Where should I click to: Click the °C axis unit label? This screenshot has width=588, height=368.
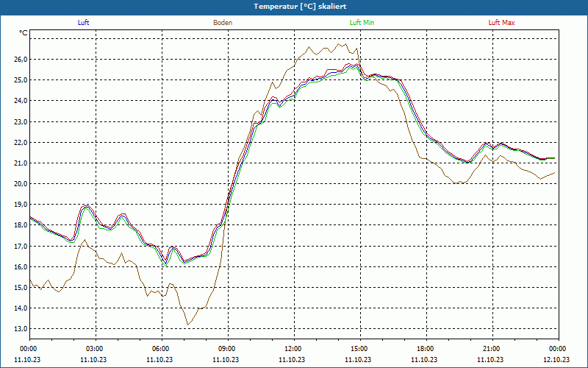coord(24,33)
